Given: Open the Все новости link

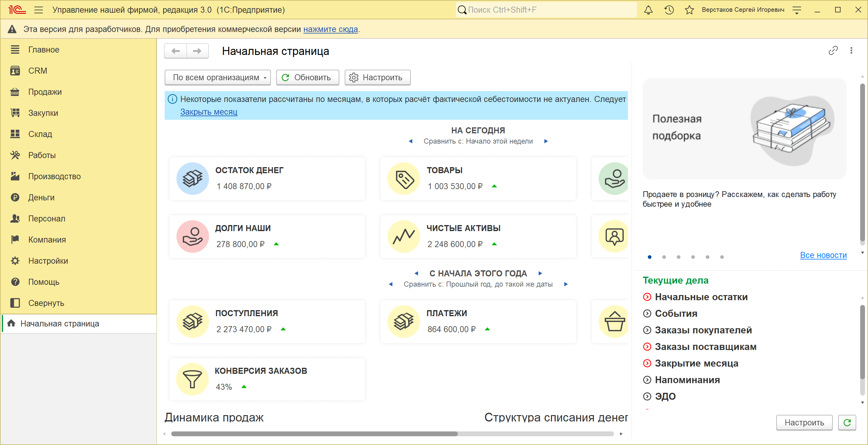Looking at the screenshot, I should [823, 255].
